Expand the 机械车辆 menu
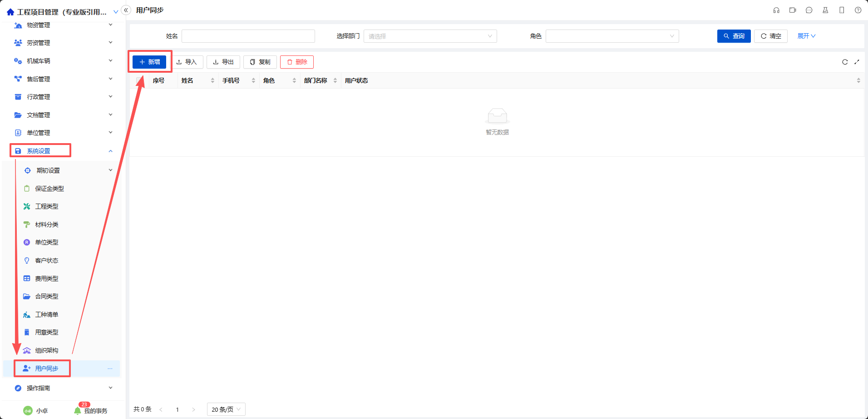This screenshot has width=868, height=419. point(110,60)
